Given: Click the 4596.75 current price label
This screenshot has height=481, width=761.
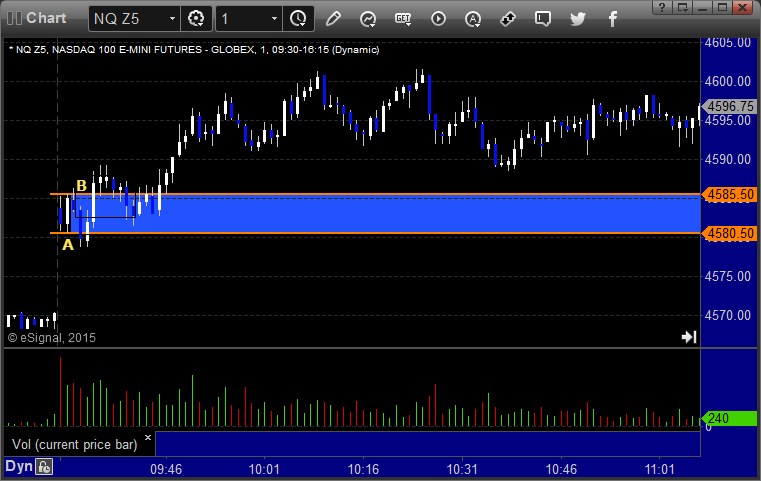Looking at the screenshot, I should [x=728, y=106].
